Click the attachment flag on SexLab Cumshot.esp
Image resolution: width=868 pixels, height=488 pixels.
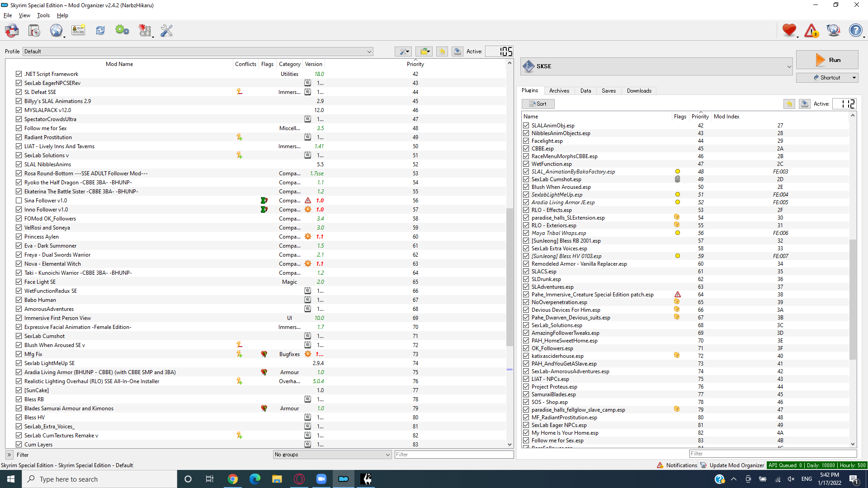point(677,179)
